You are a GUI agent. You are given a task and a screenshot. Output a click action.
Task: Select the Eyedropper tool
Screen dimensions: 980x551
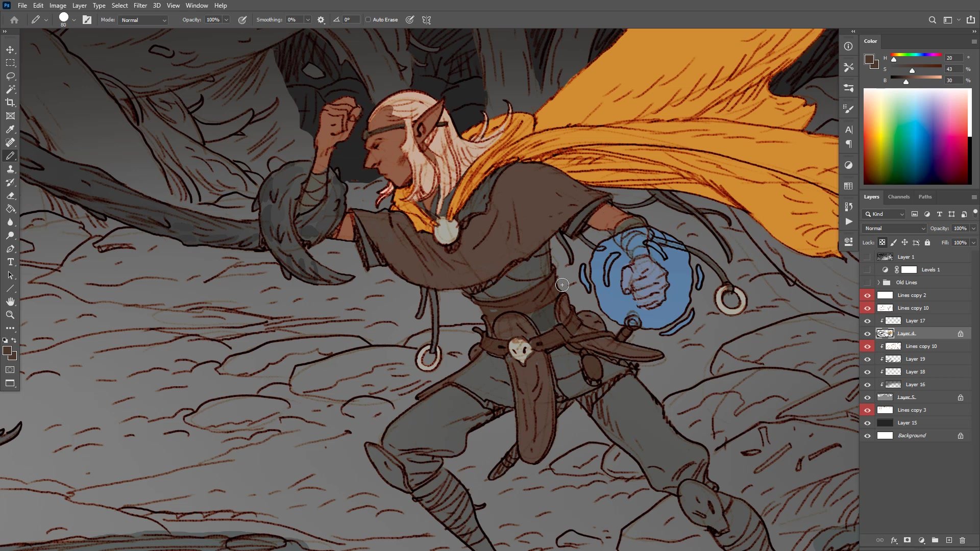[x=10, y=129]
